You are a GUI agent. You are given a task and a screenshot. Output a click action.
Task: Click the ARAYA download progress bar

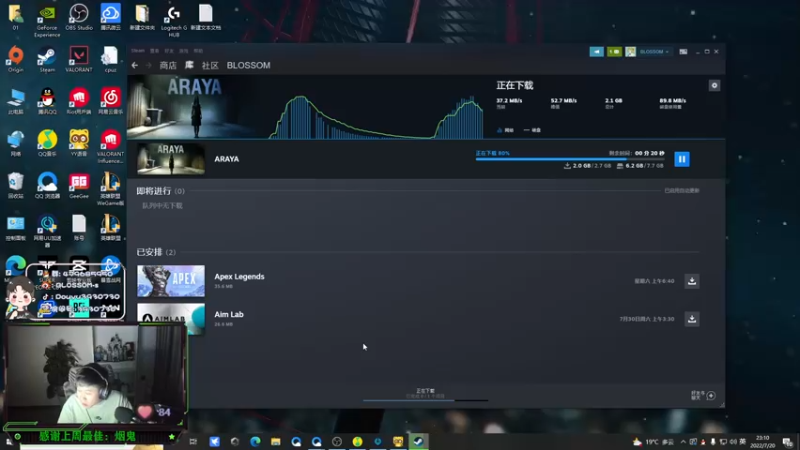coord(570,159)
